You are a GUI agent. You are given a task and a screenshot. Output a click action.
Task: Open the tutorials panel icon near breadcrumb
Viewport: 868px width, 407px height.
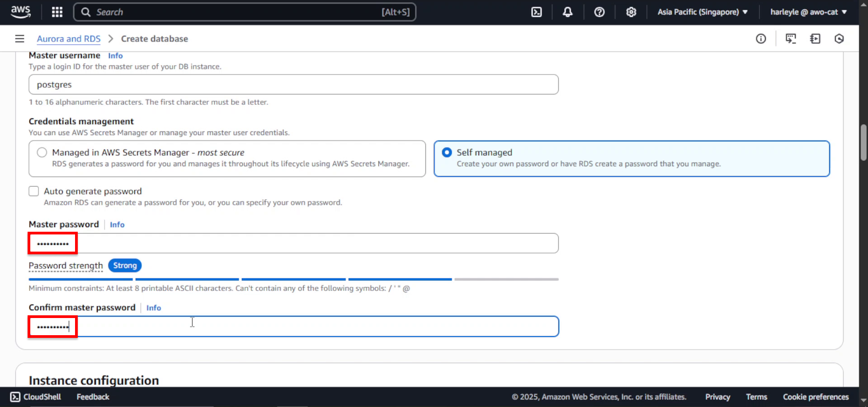point(791,39)
